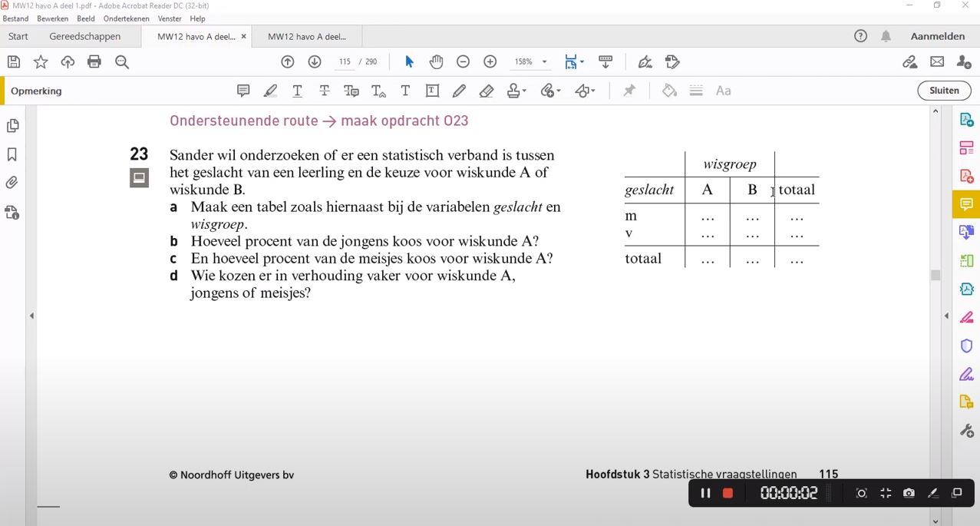
Task: Open the bookmarks panel
Action: [x=12, y=154]
